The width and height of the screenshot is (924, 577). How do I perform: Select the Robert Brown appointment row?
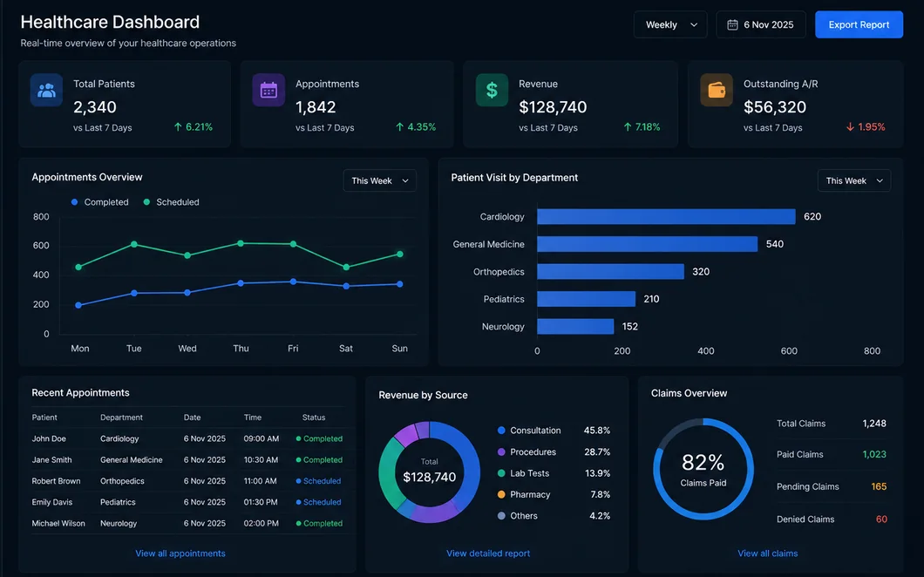click(x=187, y=481)
